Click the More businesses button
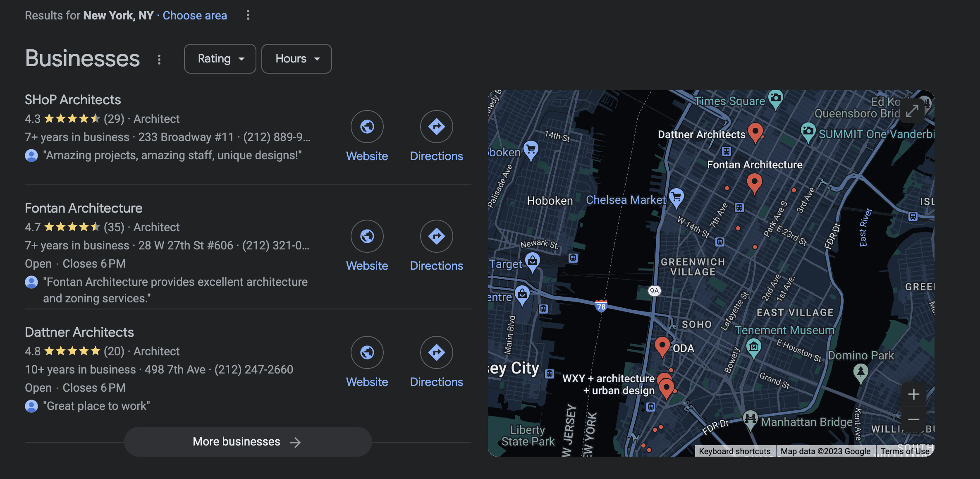Viewport: 980px width, 479px height. coord(248,442)
